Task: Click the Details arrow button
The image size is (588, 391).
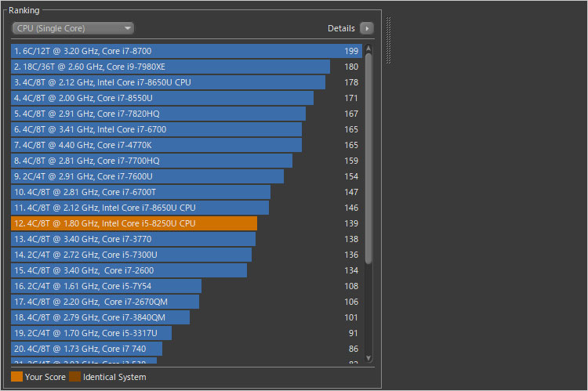Action: tap(367, 28)
